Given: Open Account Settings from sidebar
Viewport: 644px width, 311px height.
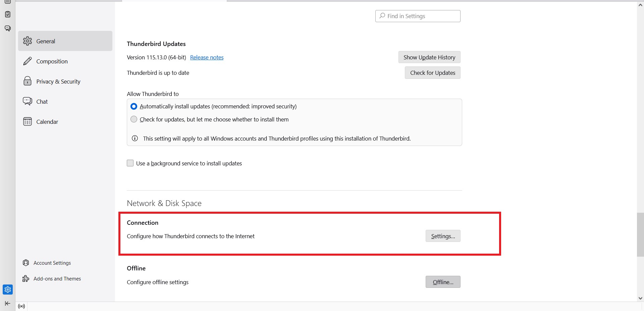Looking at the screenshot, I should pos(52,263).
